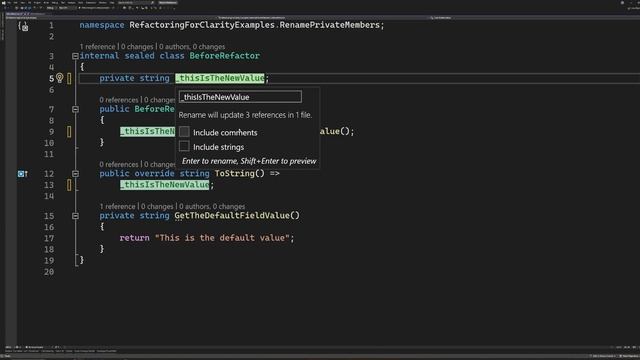Click the rename text box containing _thisIsTheNewValue
Screen dimensions: 640x360
[x=240, y=97]
